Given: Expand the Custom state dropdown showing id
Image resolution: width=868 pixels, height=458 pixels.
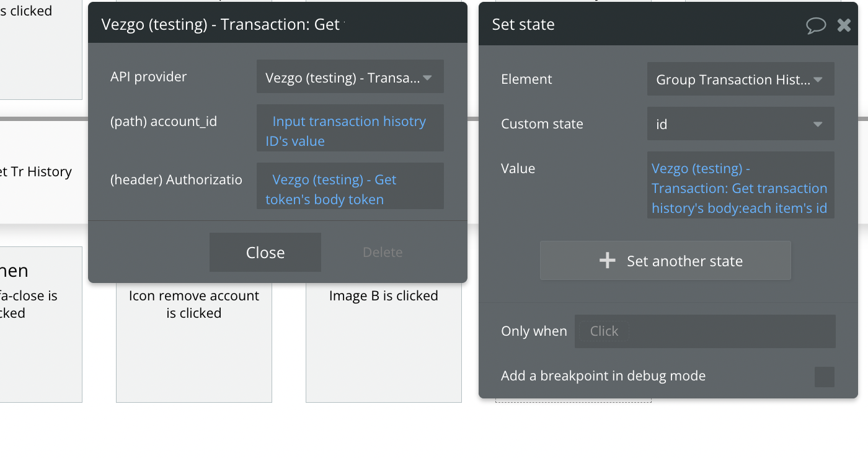Looking at the screenshot, I should [740, 124].
